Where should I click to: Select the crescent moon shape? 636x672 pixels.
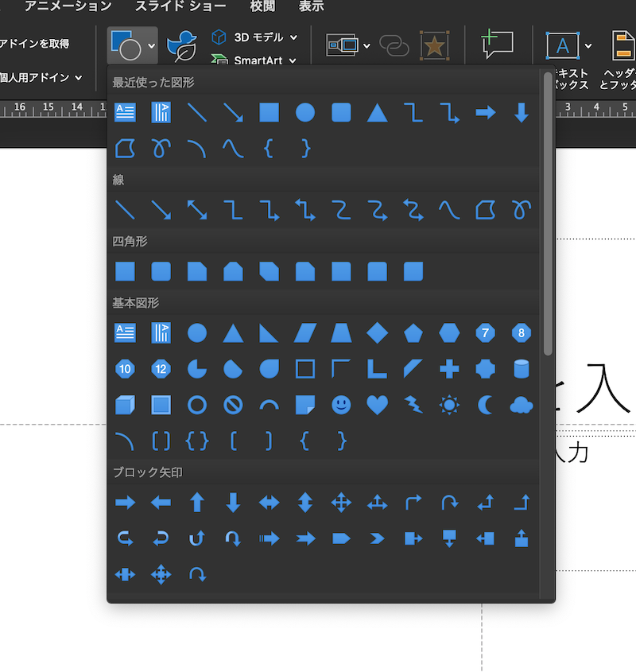[x=485, y=406]
